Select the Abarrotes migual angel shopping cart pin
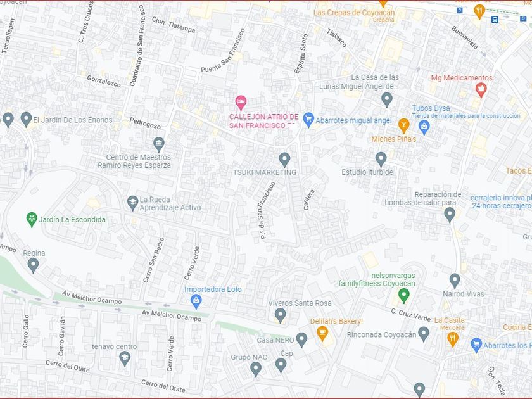The image size is (532, 399). click(308, 120)
